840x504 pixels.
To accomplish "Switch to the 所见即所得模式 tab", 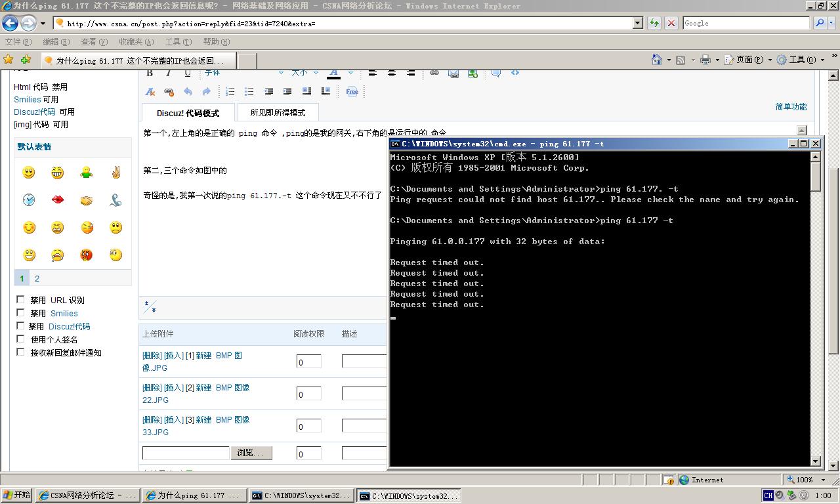I will tap(278, 112).
